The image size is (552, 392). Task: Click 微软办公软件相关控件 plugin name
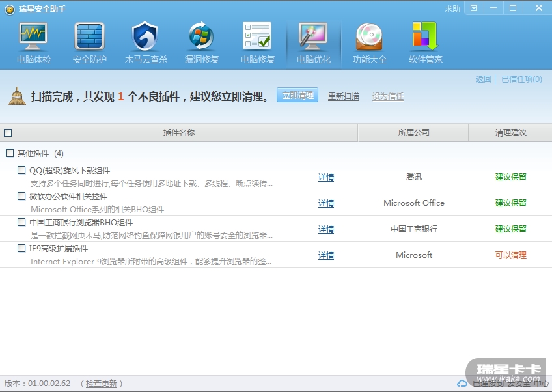pyautogui.click(x=68, y=197)
